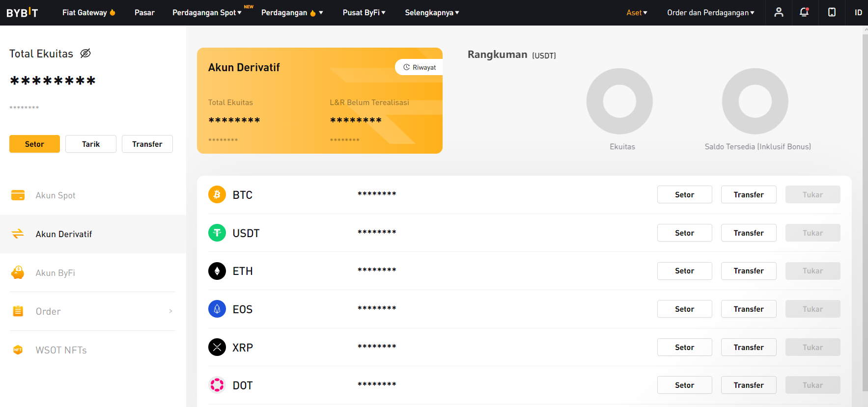This screenshot has width=868, height=407.
Task: Expand the Order sidebar chevron
Action: [x=170, y=311]
